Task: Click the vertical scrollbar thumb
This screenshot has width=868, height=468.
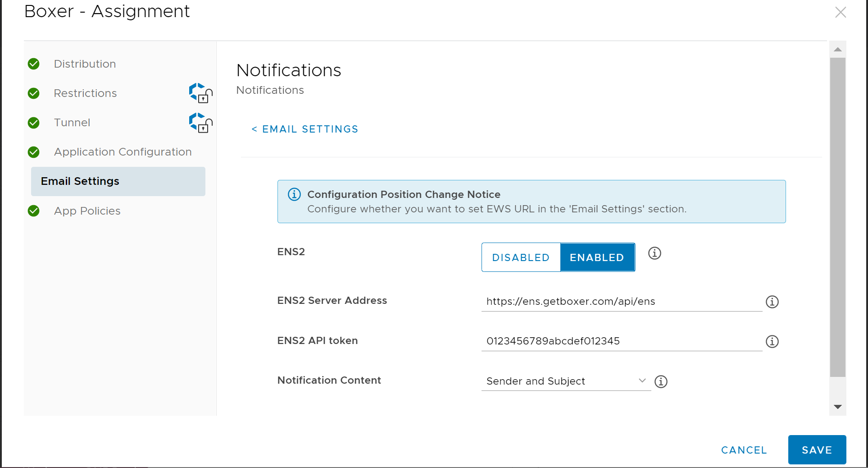Action: point(838,217)
